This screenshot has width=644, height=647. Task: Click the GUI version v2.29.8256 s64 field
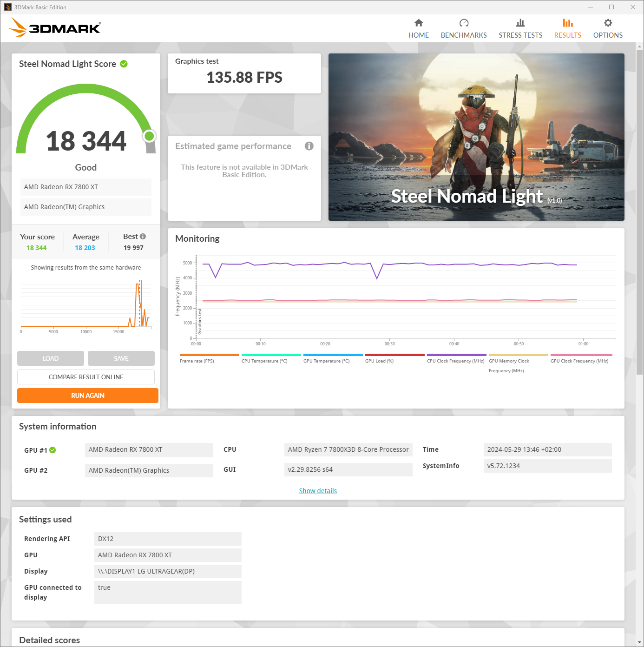point(348,469)
